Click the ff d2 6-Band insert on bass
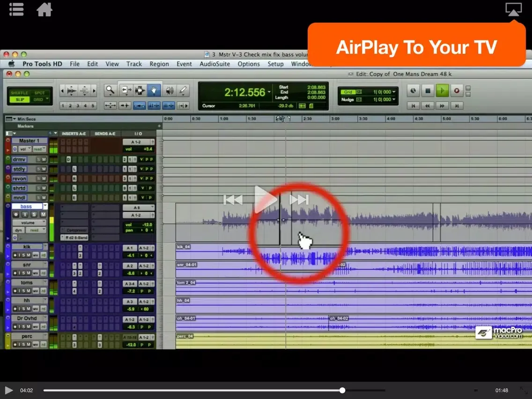 74,237
